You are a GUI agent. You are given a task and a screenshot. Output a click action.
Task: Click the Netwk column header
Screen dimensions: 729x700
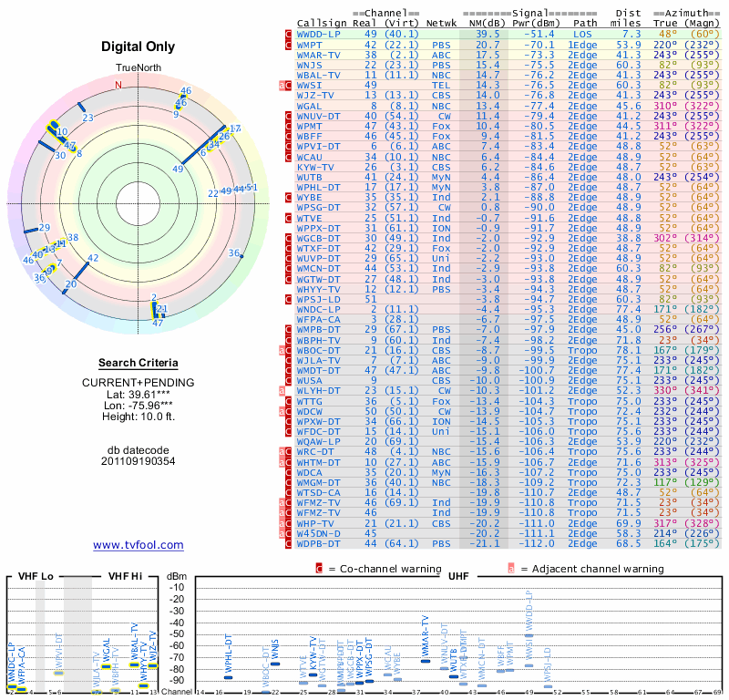(441, 24)
